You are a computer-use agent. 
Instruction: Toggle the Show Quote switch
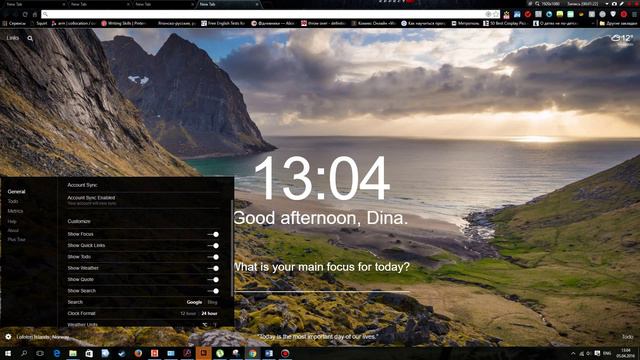click(213, 280)
